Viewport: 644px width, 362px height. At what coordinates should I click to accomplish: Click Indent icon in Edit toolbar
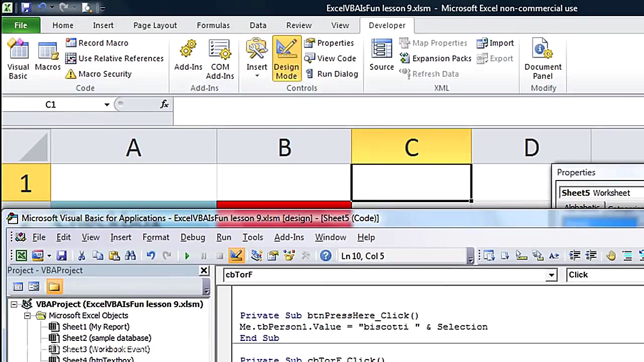point(575,256)
